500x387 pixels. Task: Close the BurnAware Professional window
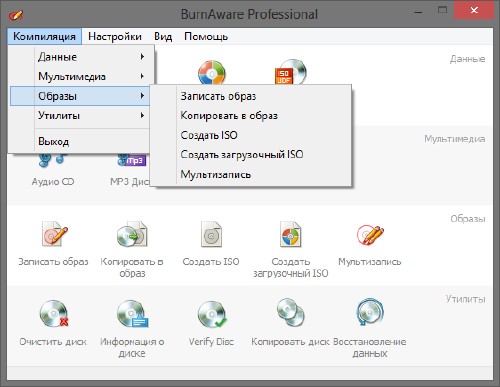pyautogui.click(x=474, y=11)
